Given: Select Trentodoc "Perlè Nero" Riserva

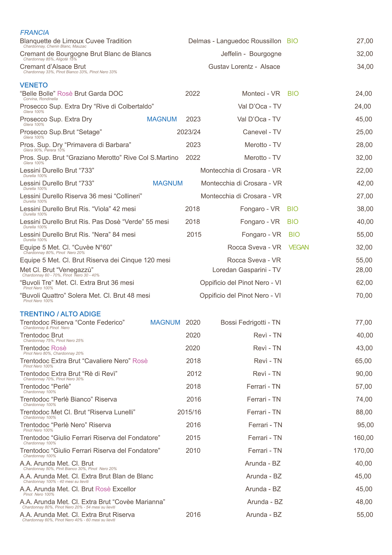Looking at the screenshot, I should pos(65,425).
